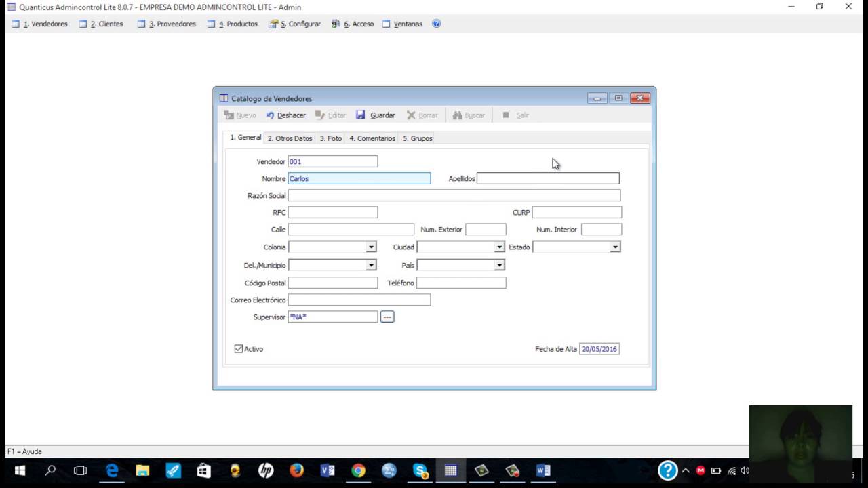Open the Store icon on taskbar
This screenshot has width=868, height=488.
coord(204,470)
